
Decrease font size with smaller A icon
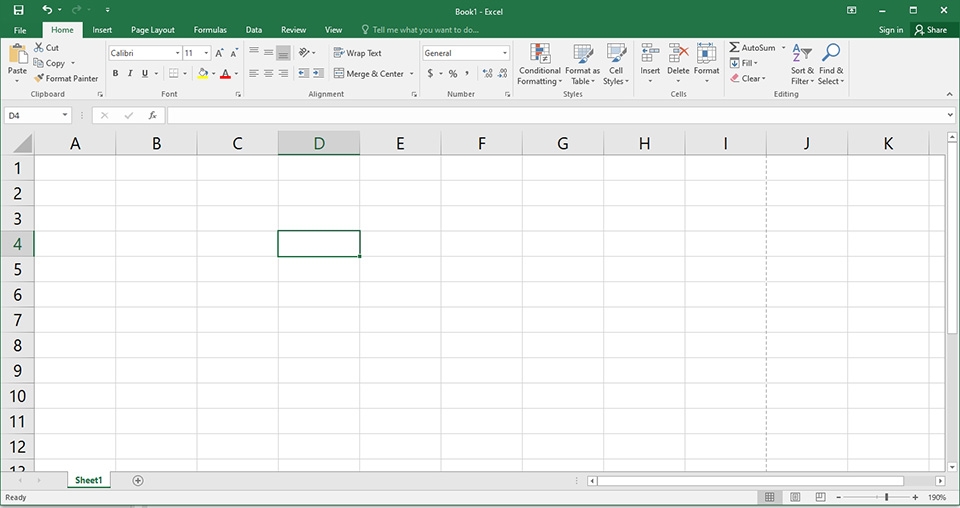coord(234,53)
